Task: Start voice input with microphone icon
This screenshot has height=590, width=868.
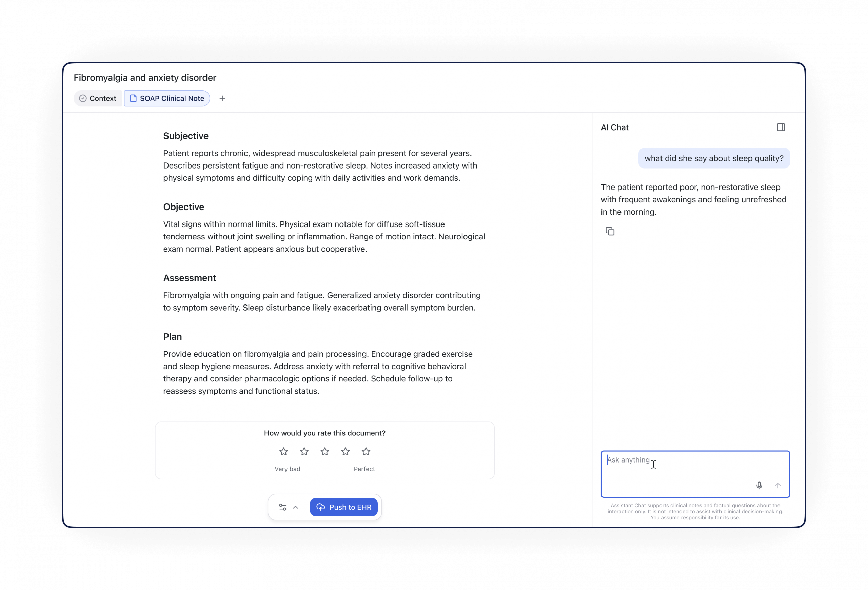Action: click(x=759, y=486)
